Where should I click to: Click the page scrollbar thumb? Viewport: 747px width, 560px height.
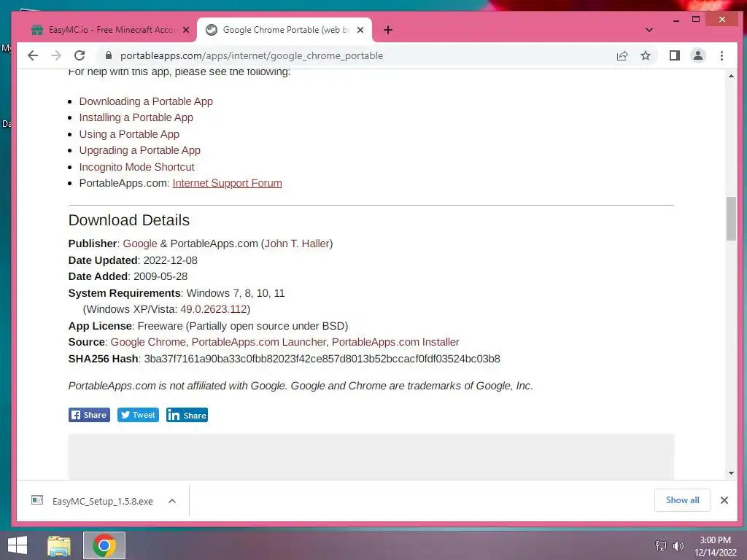(x=731, y=219)
